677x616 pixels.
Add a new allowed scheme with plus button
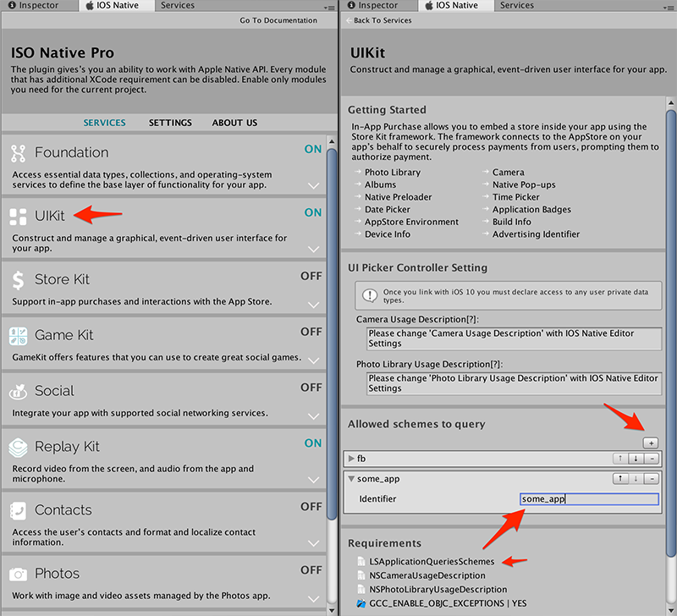651,443
